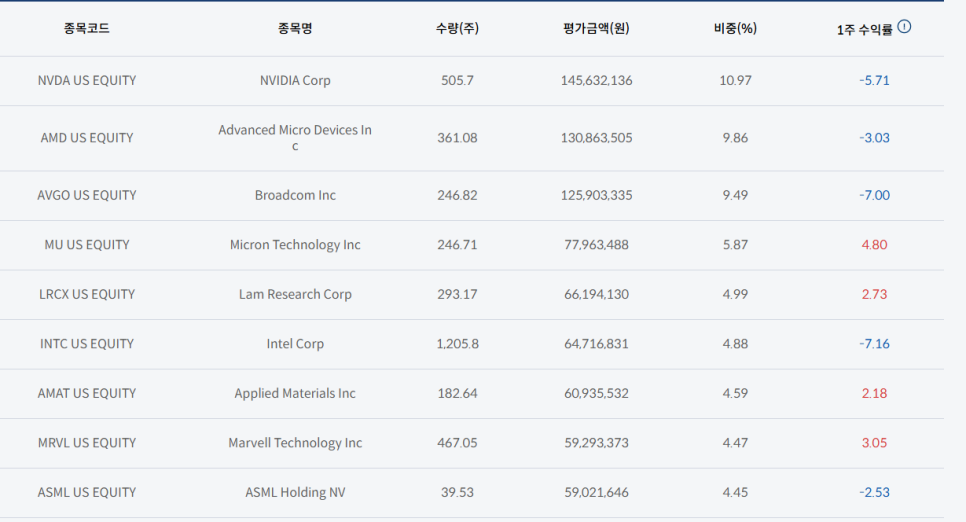Open the NVIDIA Corp stock name
This screenshot has height=522, width=966.
click(295, 81)
